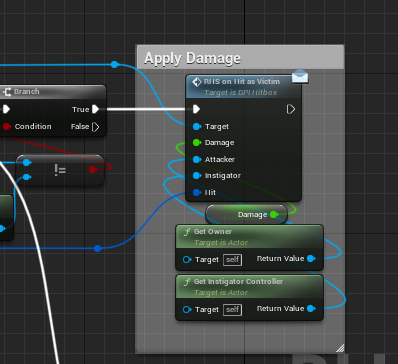
Task: Click the dark blue Hit input pin
Action: (197, 192)
